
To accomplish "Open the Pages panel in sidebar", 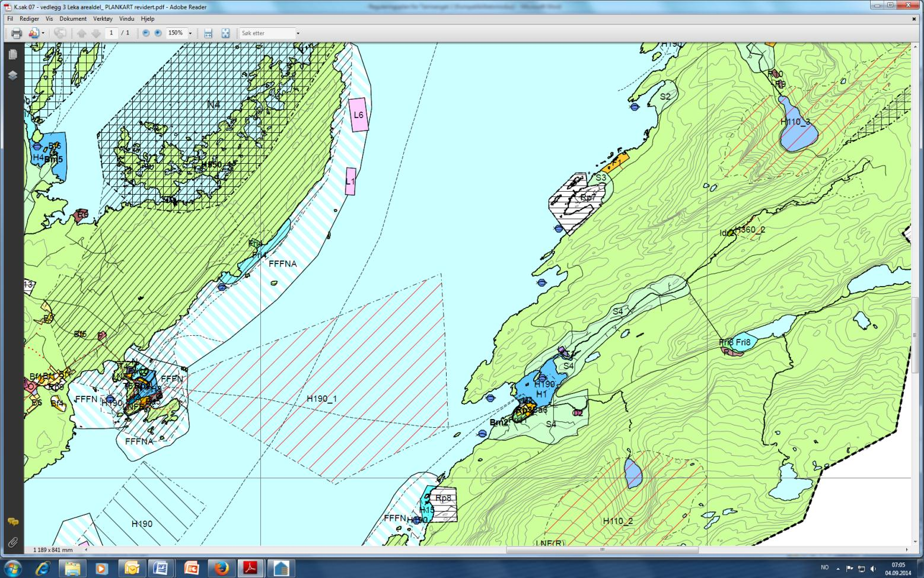I will pyautogui.click(x=12, y=55).
